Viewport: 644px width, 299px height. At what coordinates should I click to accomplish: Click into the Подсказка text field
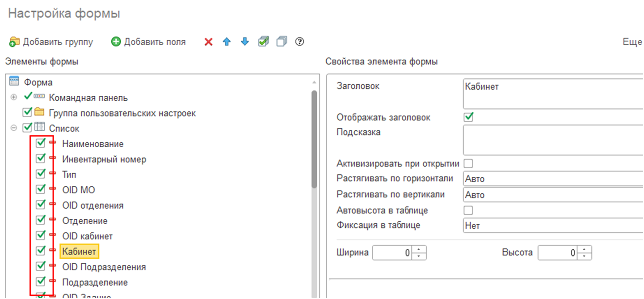tap(553, 140)
